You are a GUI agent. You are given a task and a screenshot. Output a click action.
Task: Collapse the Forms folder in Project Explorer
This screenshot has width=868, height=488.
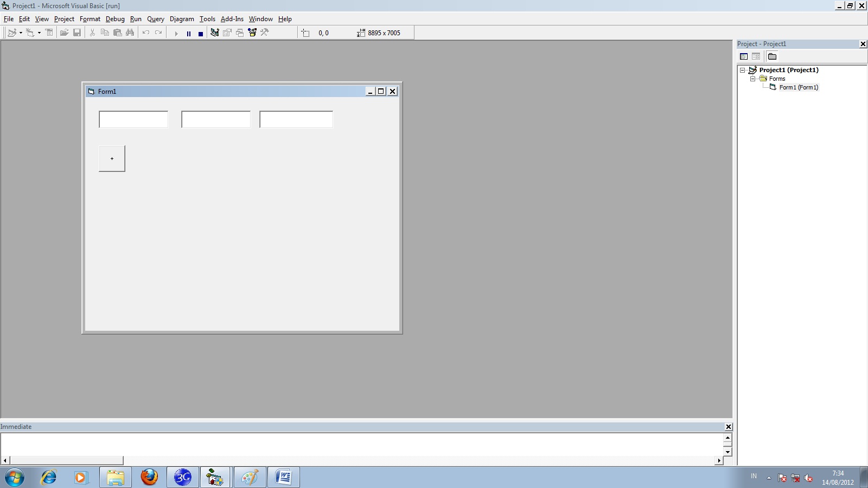click(752, 79)
